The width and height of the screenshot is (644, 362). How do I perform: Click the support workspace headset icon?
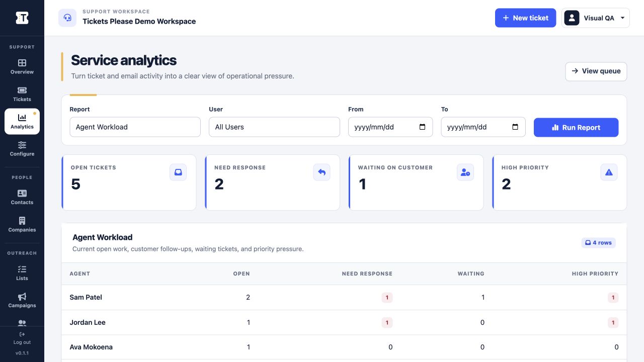(67, 18)
